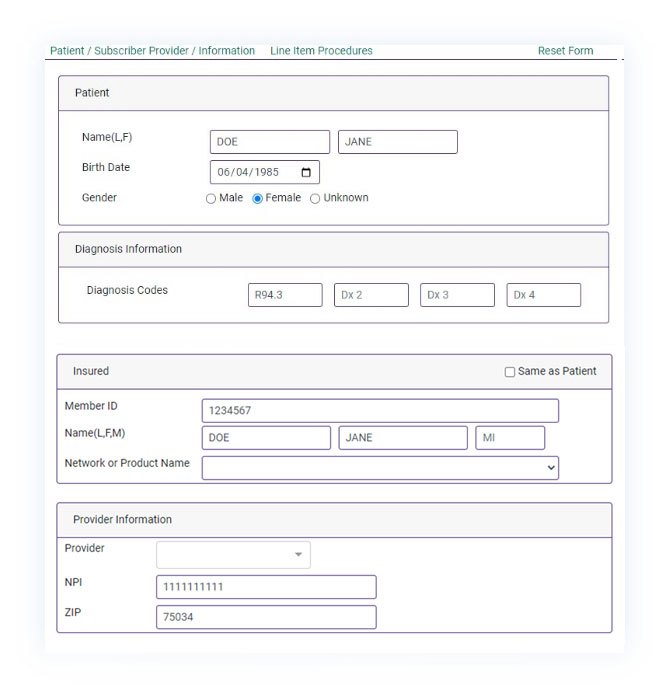Screen dimensions: 669x698
Task: Check the Same as Patient box
Action: (x=510, y=372)
